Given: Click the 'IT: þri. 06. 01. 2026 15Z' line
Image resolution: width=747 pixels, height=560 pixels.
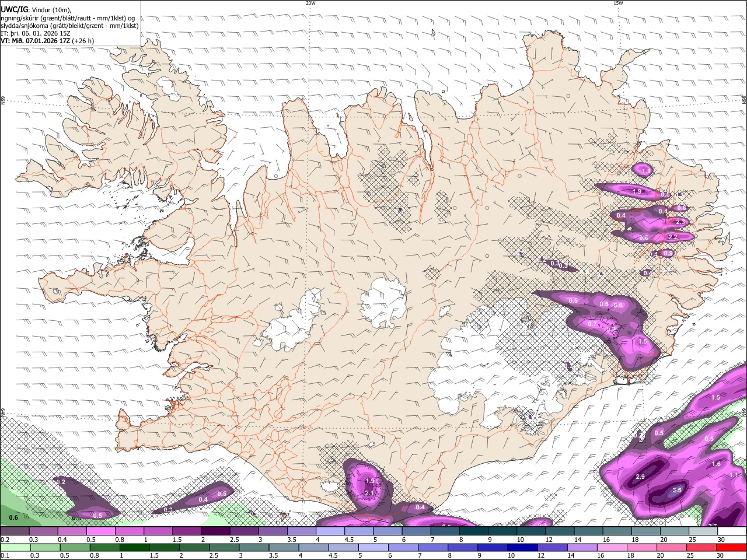Looking at the screenshot, I should pos(36,33).
